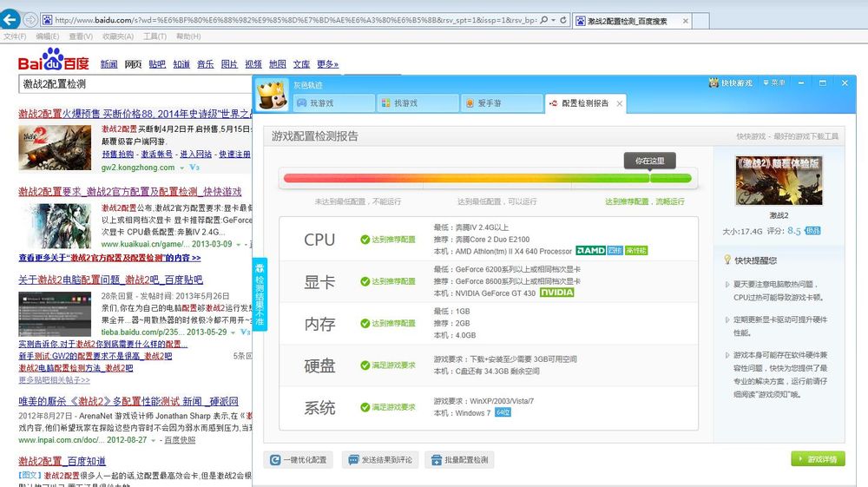Switch to the 玩游戏 tab
The image size is (868, 487).
pyautogui.click(x=334, y=103)
